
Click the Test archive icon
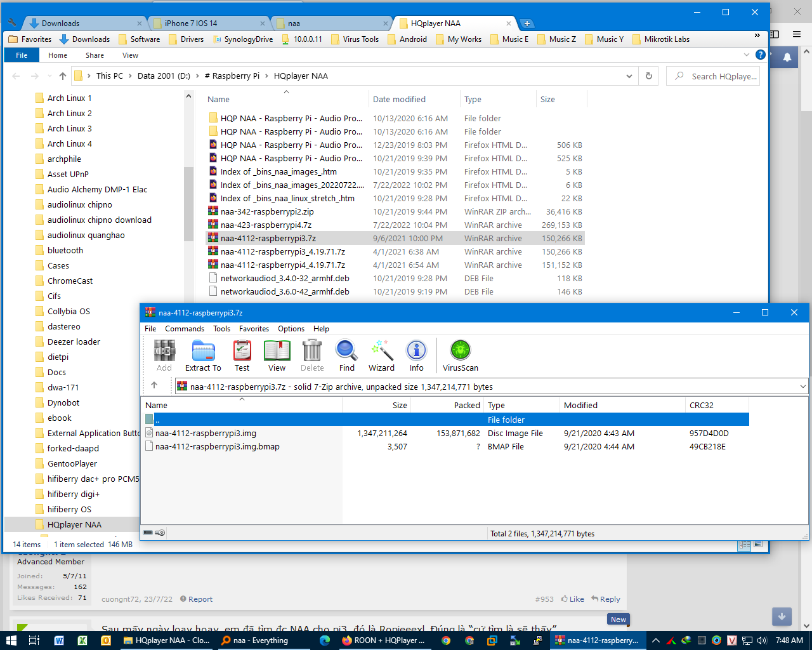pyautogui.click(x=242, y=355)
